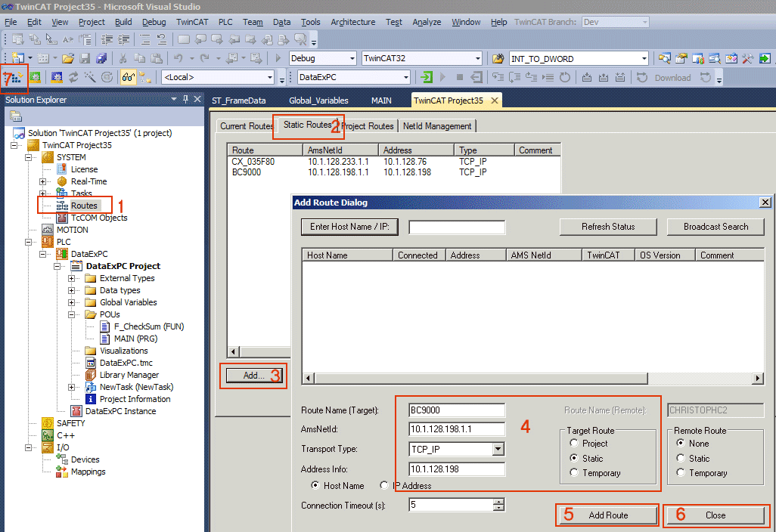Click the Scan devices magic wand icon
The image size is (776, 532).
coord(90,77)
